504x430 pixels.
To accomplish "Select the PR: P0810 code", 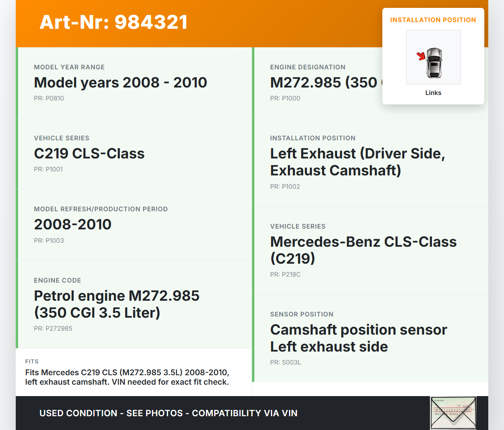I will point(49,98).
